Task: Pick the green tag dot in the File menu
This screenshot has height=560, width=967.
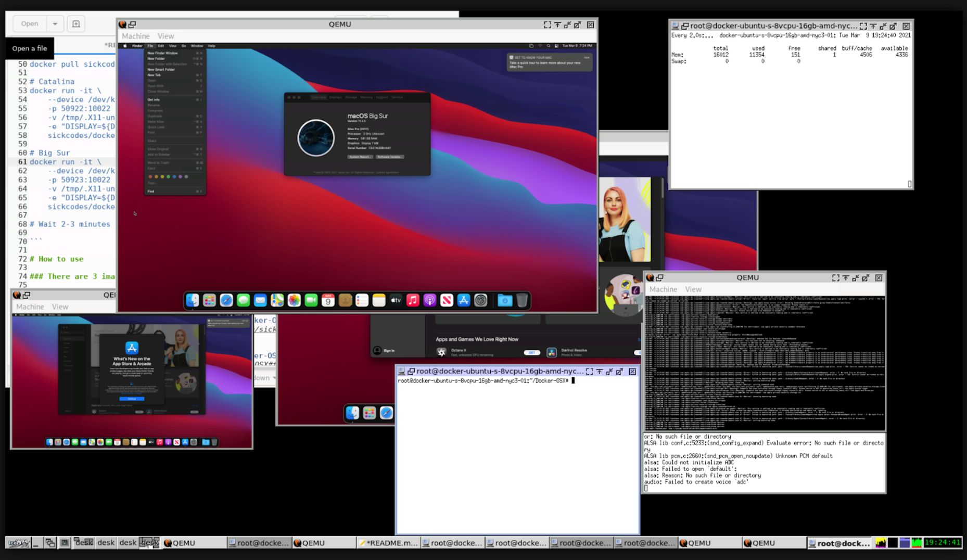Action: coord(168,176)
